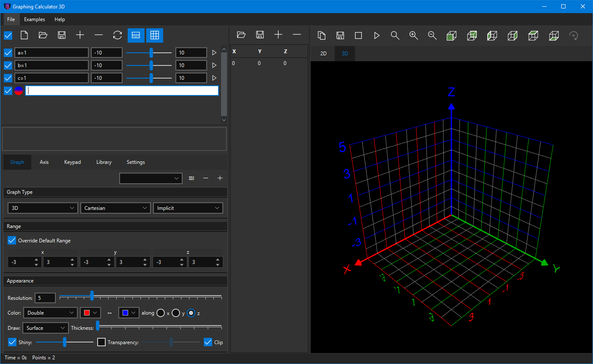Click the zoom in magnifier icon
Image resolution: width=593 pixels, height=364 pixels.
[x=413, y=36]
